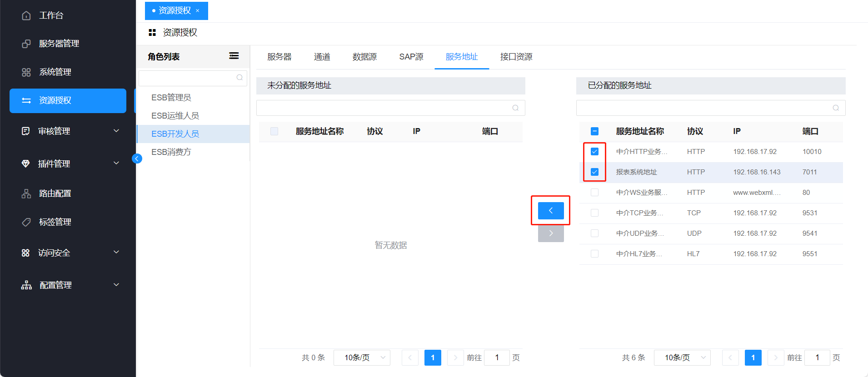Open 10条/页 dropdown in unassigned pagination

pos(362,358)
